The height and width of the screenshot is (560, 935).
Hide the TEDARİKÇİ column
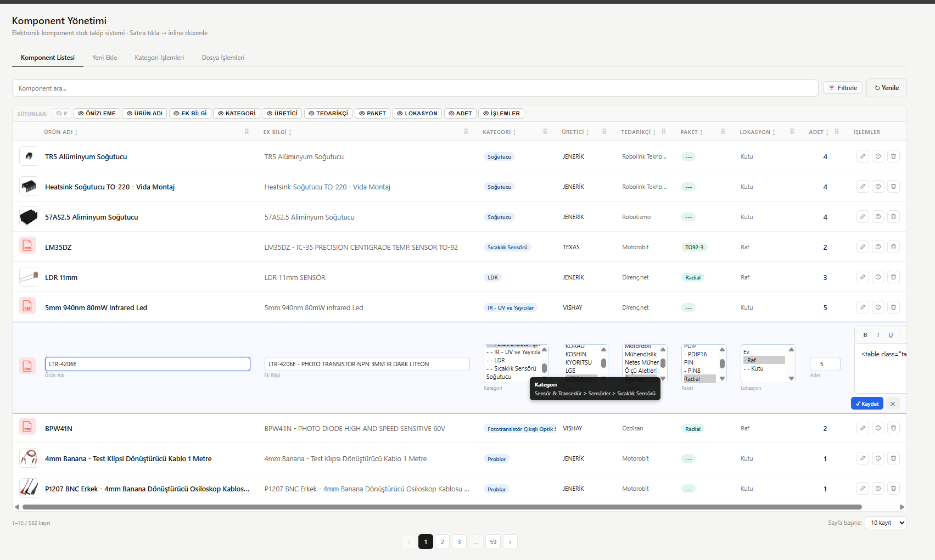[328, 114]
